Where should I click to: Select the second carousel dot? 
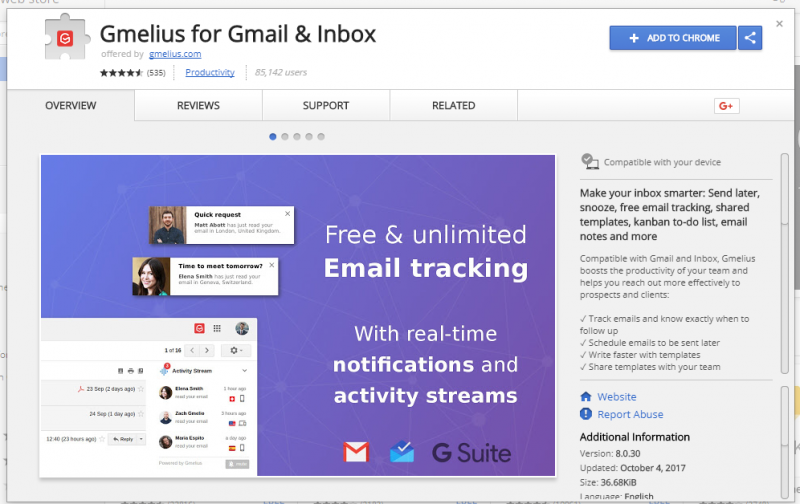point(285,137)
